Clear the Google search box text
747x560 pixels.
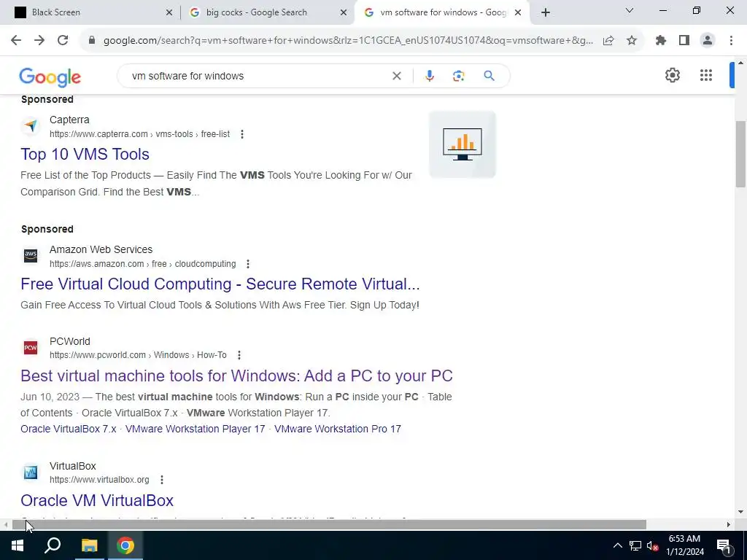tap(396, 76)
